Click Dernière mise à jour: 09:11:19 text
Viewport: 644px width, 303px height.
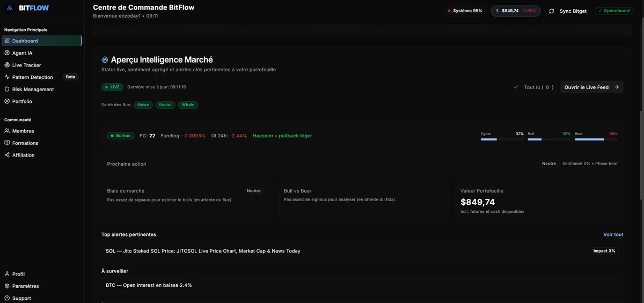click(157, 87)
